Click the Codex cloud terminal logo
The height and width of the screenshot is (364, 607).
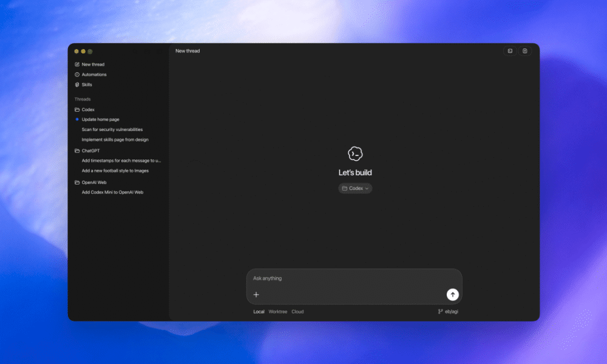(355, 154)
